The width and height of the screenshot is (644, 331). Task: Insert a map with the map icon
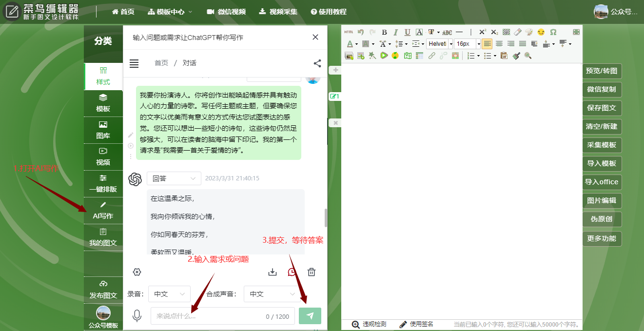pyautogui.click(x=408, y=56)
